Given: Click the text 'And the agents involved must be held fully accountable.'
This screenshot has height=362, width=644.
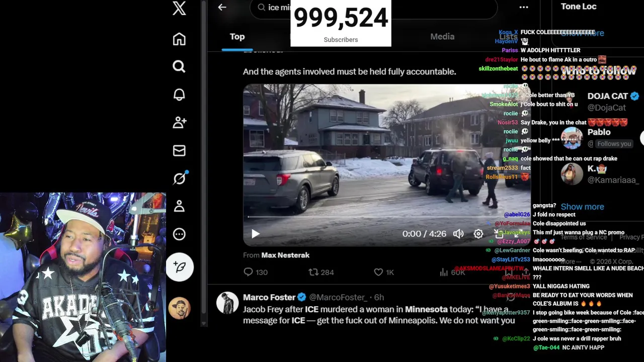Looking at the screenshot, I should (349, 71).
